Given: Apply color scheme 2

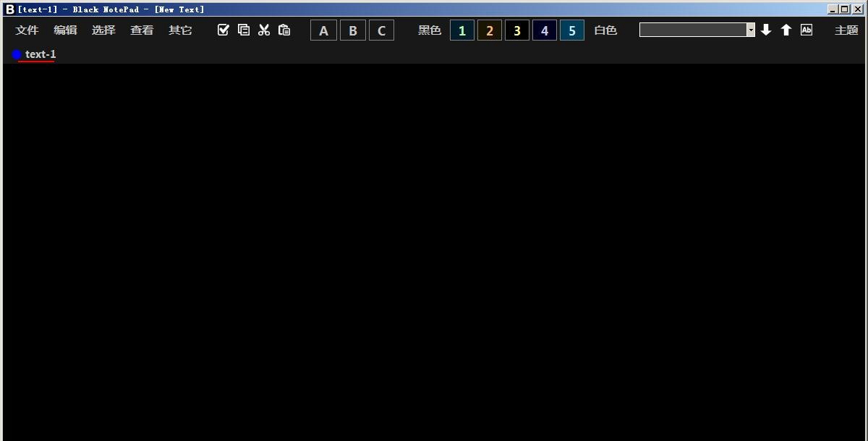Looking at the screenshot, I should (x=490, y=30).
